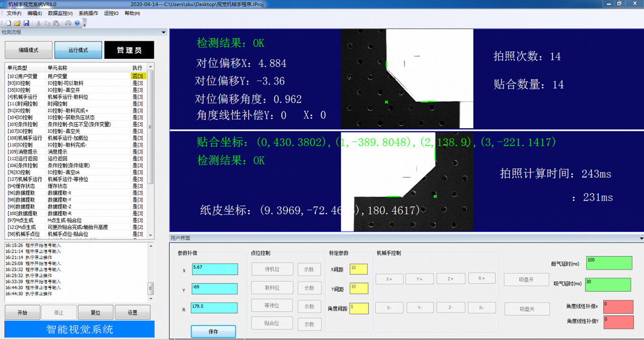The height and width of the screenshot is (340, 644).
Task: Open the 系统操作 menu
Action: pos(88,13)
